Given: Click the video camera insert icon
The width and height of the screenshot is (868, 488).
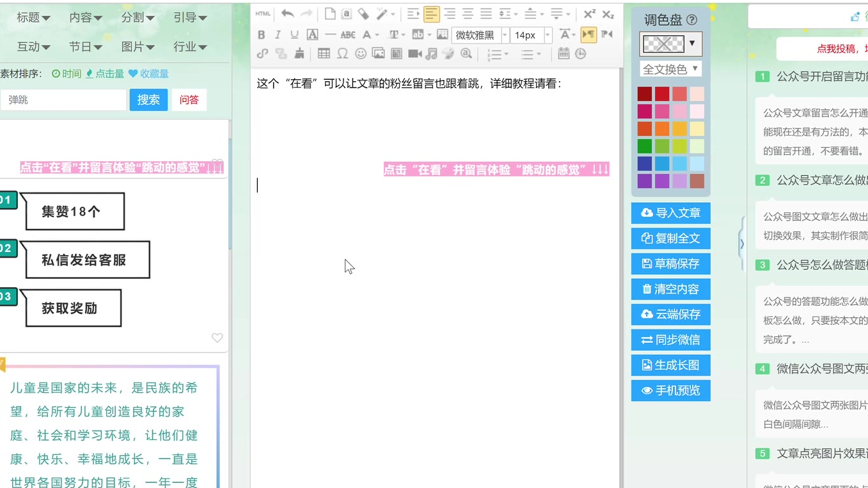Looking at the screenshot, I should [x=414, y=54].
